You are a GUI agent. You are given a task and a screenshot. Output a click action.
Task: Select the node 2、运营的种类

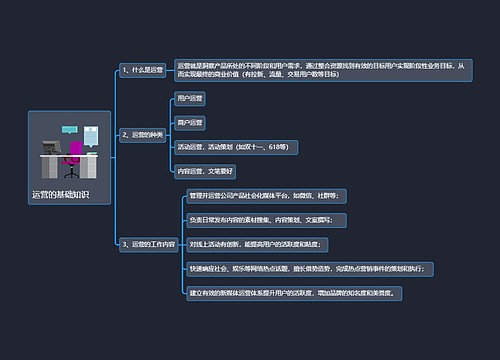tap(143, 135)
